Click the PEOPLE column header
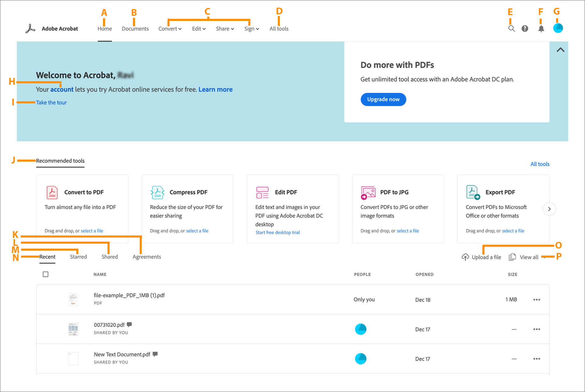This screenshot has height=392, width=585. [362, 274]
